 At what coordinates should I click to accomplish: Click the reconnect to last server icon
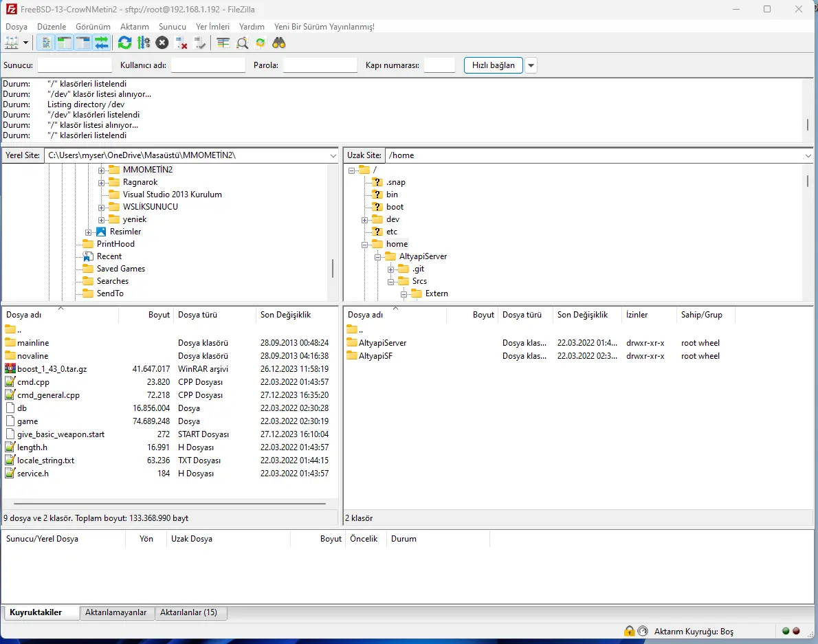(x=200, y=43)
